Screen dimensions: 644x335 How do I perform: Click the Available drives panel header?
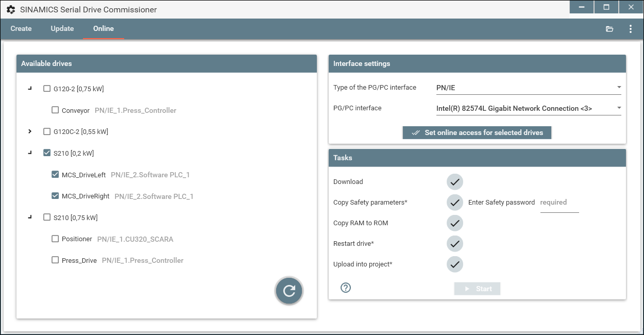click(x=166, y=63)
